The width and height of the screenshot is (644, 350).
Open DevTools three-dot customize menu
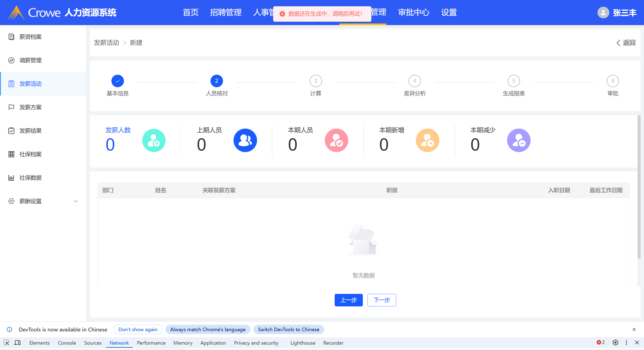(x=626, y=342)
